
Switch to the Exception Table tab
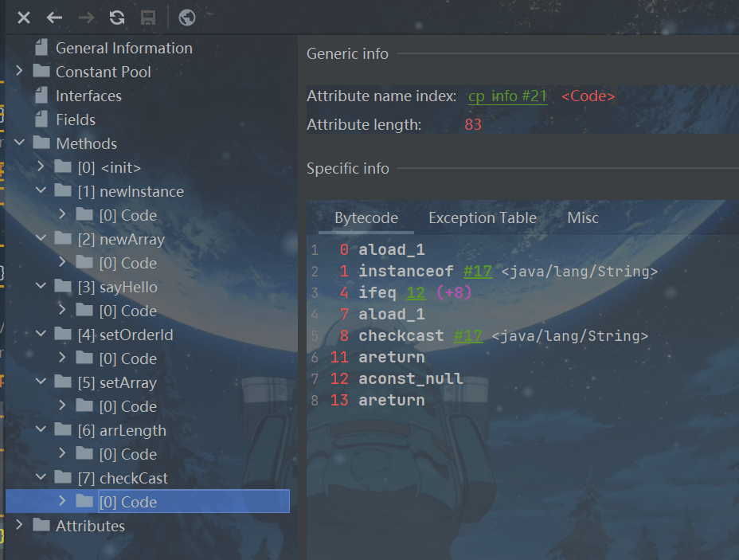tap(482, 217)
